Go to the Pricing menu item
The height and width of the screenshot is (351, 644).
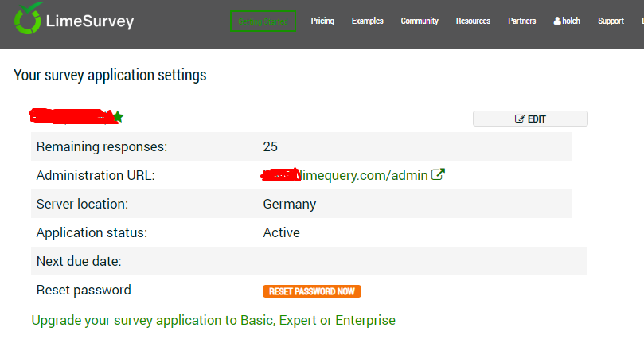click(x=322, y=21)
